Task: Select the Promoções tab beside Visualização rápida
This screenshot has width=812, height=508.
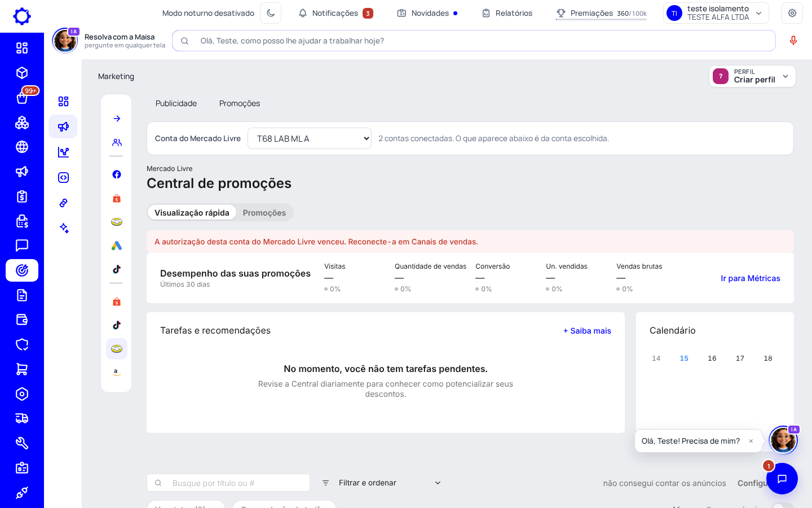Action: [264, 213]
